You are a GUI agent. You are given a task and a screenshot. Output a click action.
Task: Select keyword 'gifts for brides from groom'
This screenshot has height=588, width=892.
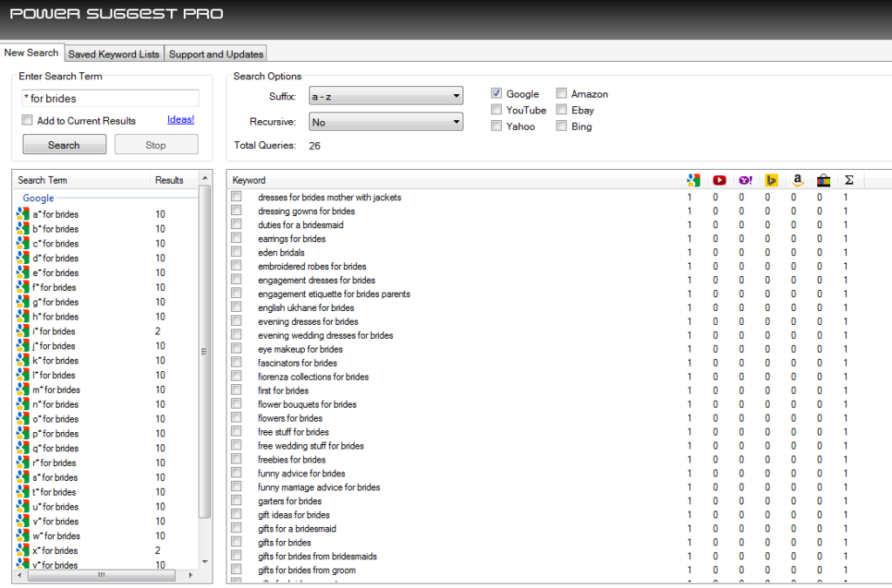307,570
